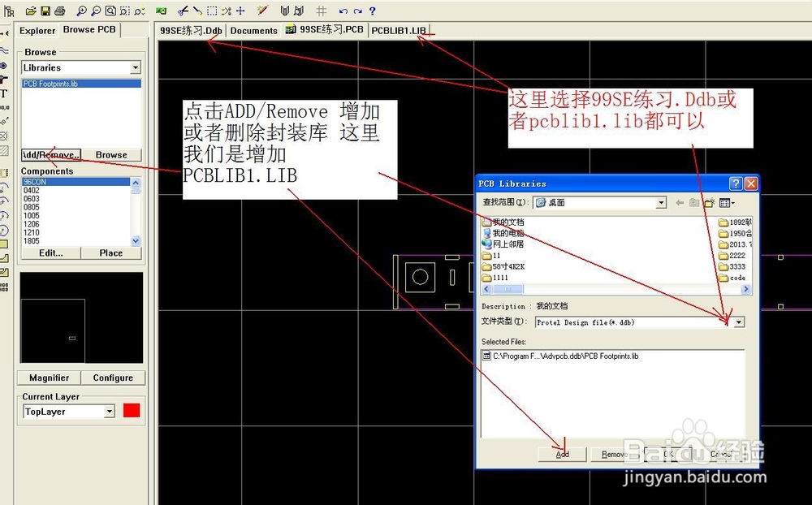The image size is (812, 505).
Task: Click the Browse Library book icon
Action: pos(299,11)
